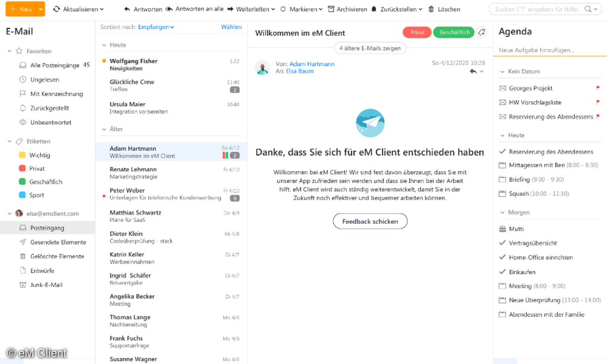Click Feedback schicken button
Image resolution: width=607 pixels, height=364 pixels.
[370, 221]
